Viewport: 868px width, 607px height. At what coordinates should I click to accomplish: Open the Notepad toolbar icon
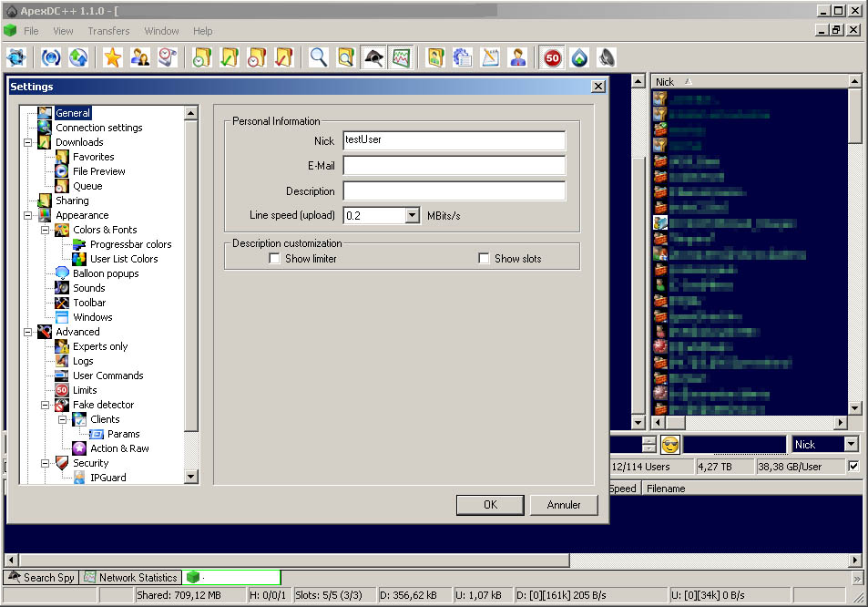click(x=490, y=57)
